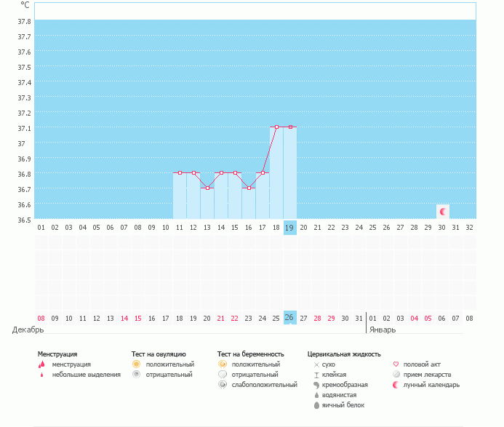This screenshot has width=504, height=427.
Task: Click the positive pregnancy test icon
Action: (222, 364)
